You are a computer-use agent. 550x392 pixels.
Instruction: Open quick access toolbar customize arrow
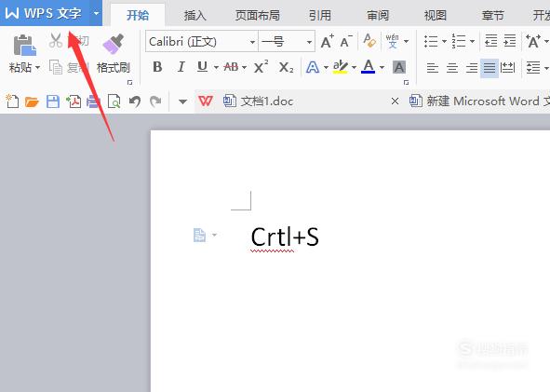click(x=182, y=101)
